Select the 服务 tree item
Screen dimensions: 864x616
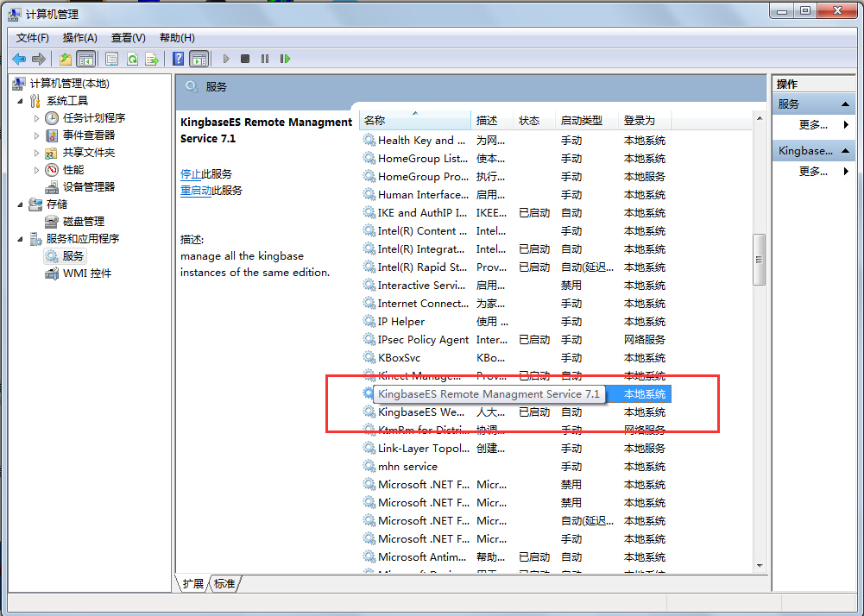[73, 256]
